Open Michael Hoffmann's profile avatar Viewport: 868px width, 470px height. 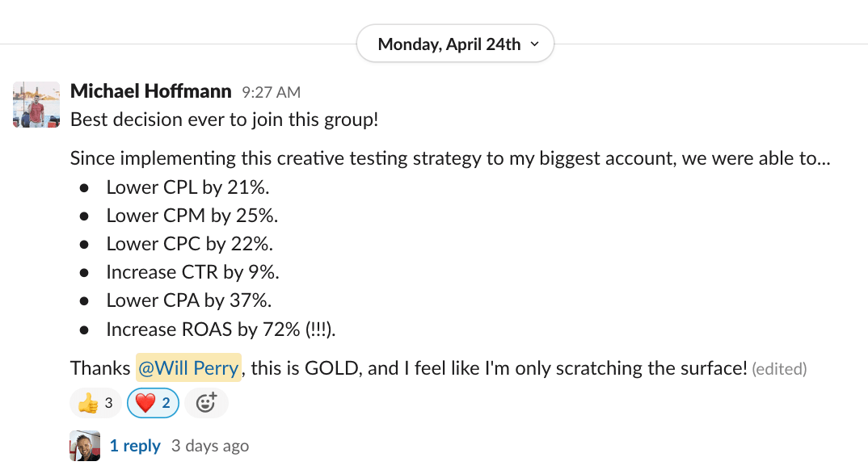pos(36,104)
